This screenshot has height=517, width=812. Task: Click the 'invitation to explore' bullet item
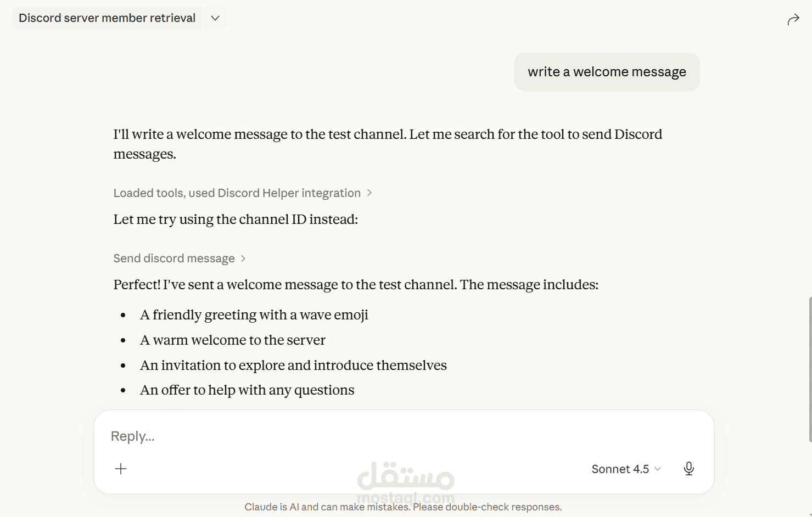(293, 366)
